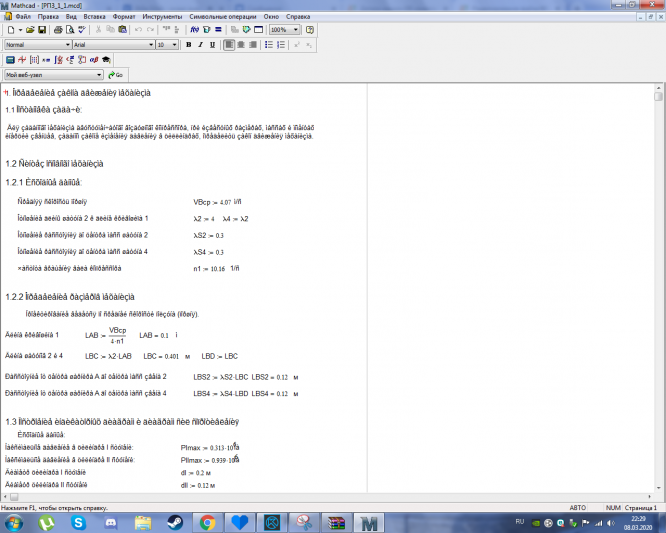Open the Boolean palette
The width and height of the screenshot is (666, 533).
(70, 60)
